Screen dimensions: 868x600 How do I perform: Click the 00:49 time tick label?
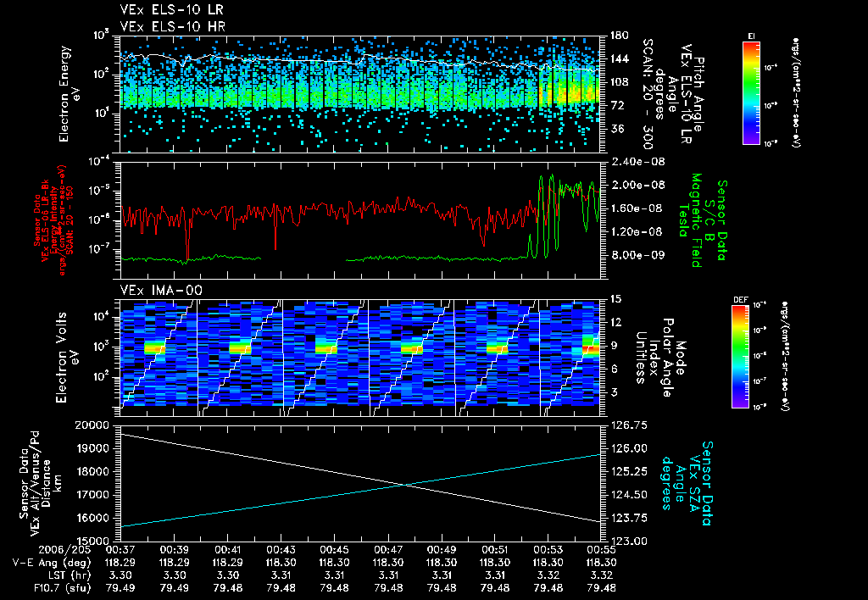coord(441,550)
